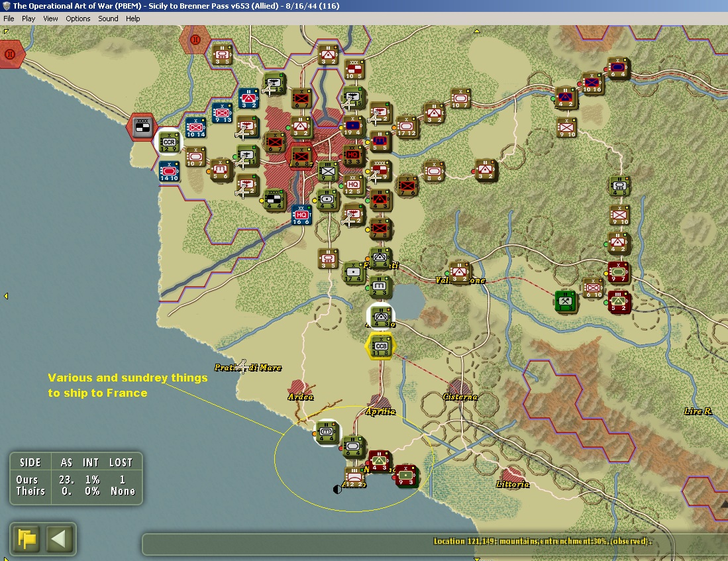Click the left edge map scroll arrow
The width and height of the screenshot is (728, 561).
[x=6, y=296]
